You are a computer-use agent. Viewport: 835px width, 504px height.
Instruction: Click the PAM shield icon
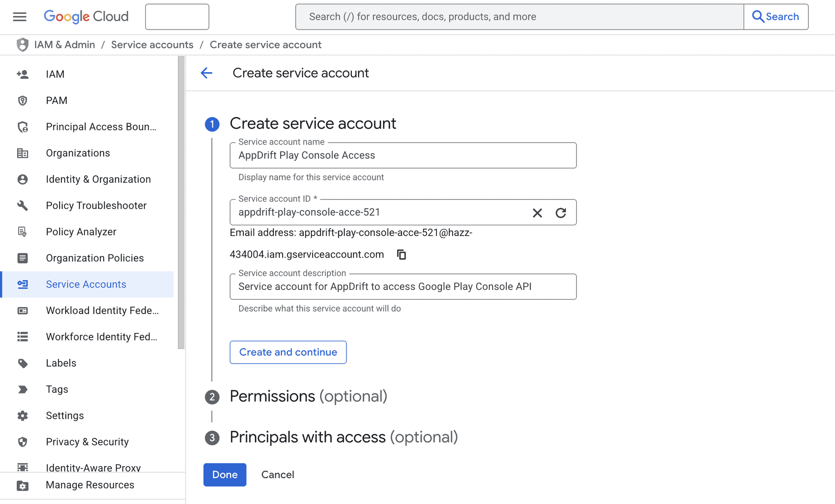[x=22, y=100]
